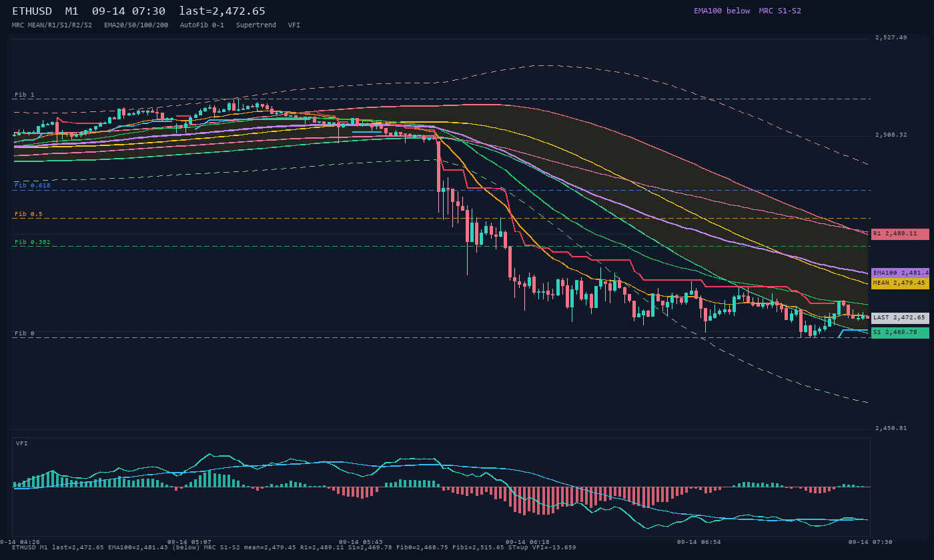Image resolution: width=934 pixels, height=560 pixels.
Task: Select the "09-14 07:30" time axis label
Action: [x=871, y=542]
